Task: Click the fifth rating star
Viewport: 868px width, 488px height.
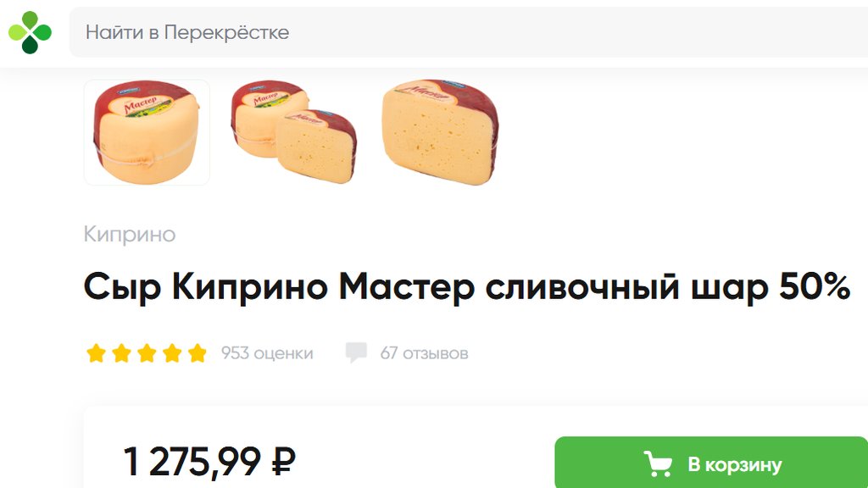Action: [197, 353]
